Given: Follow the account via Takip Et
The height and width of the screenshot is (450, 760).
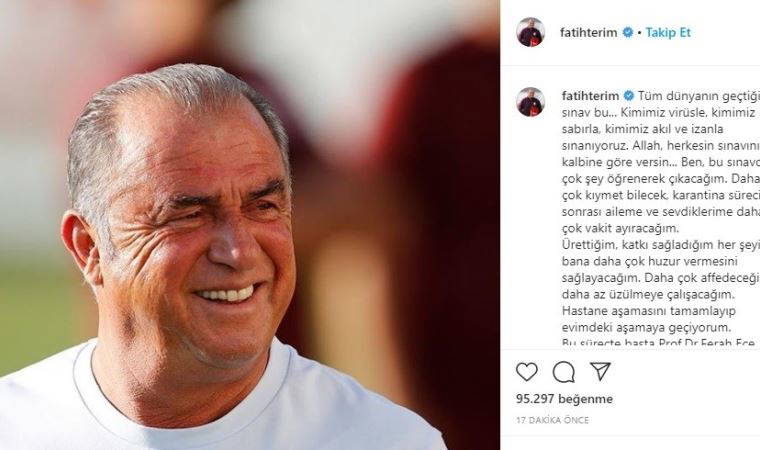Looking at the screenshot, I should click(x=668, y=32).
